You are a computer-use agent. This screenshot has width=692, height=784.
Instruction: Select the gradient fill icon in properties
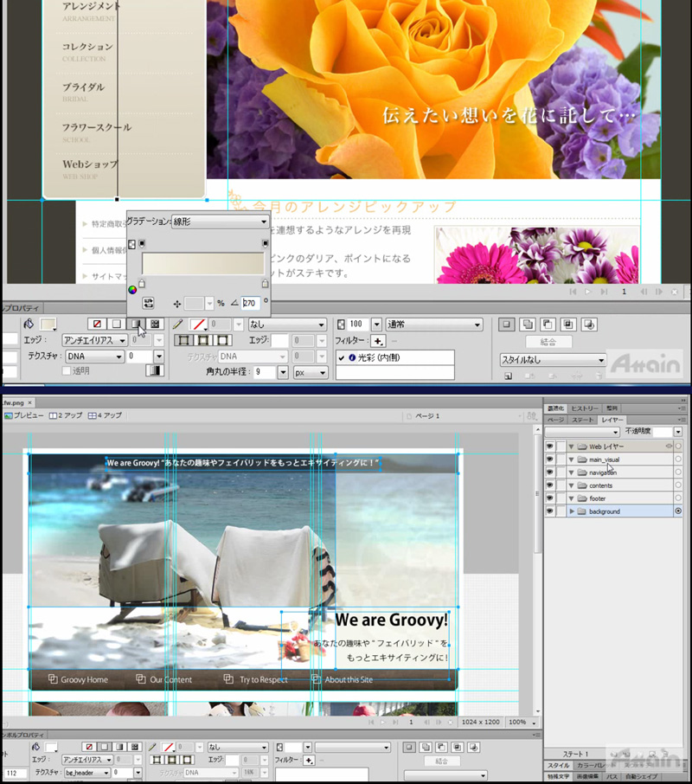point(135,325)
